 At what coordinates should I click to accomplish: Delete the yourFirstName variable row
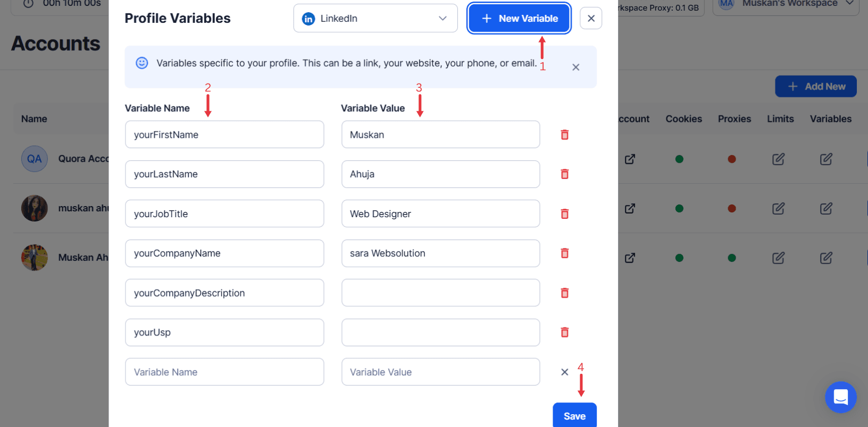click(564, 135)
